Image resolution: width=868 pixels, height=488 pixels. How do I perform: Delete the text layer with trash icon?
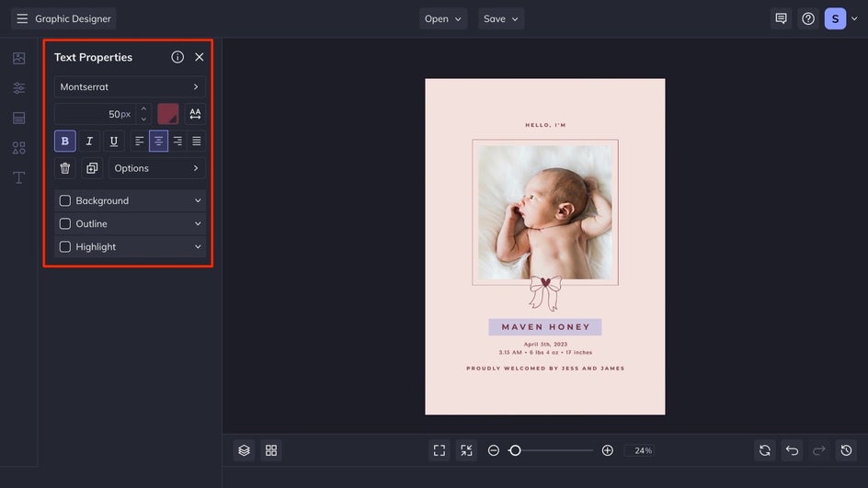(64, 168)
